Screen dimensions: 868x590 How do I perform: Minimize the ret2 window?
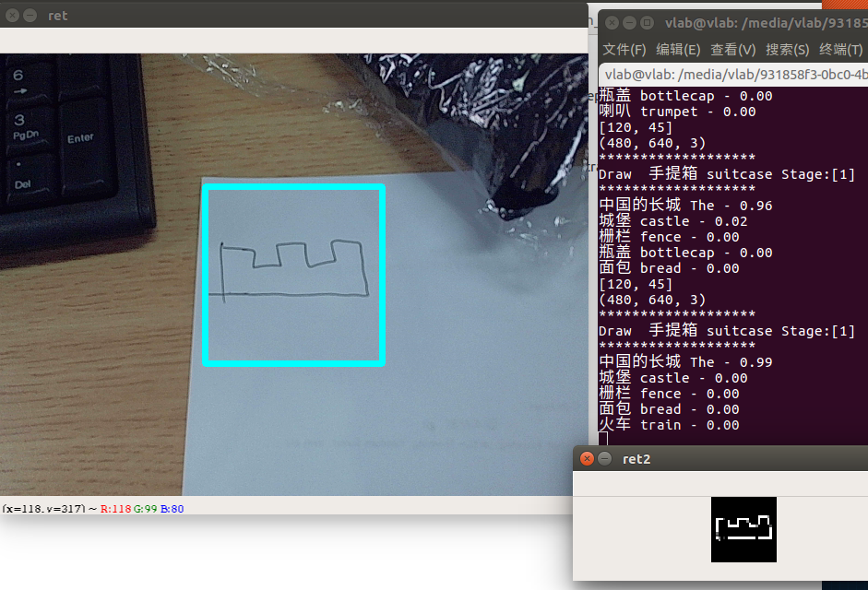point(605,459)
